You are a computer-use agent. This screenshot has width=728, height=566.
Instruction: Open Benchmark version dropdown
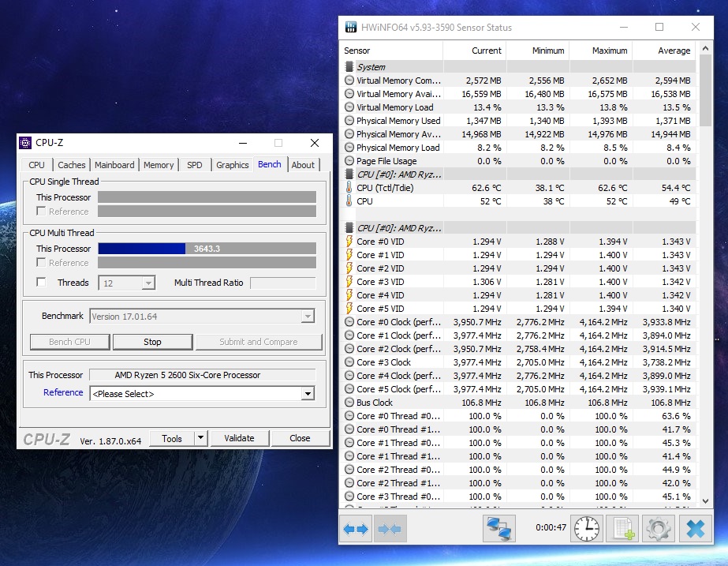pyautogui.click(x=308, y=317)
